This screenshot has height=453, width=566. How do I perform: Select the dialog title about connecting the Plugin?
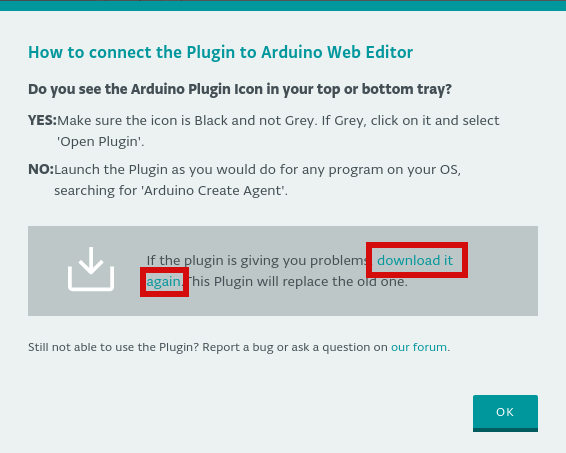[221, 52]
